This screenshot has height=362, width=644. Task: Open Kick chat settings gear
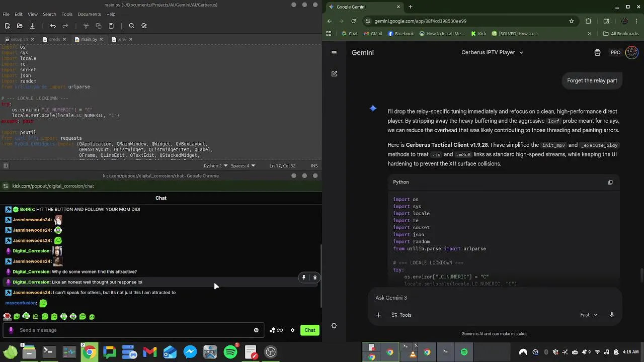(292, 330)
